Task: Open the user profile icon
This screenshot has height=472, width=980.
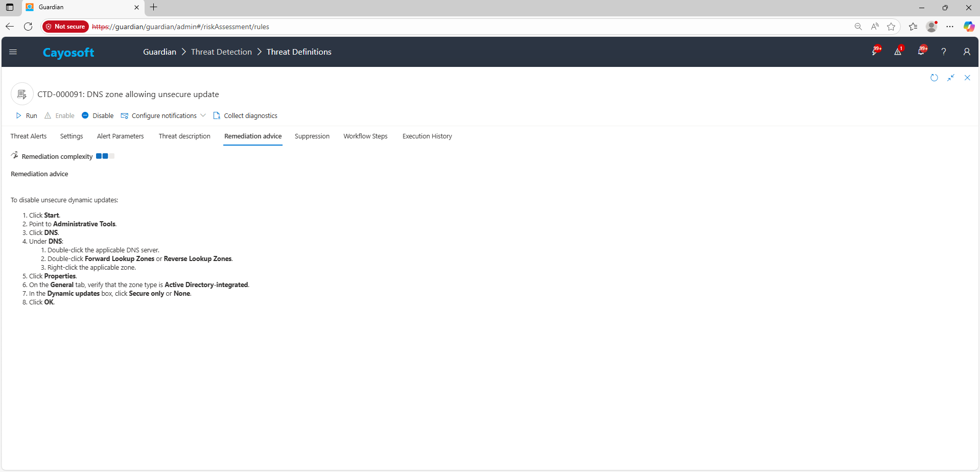Action: coord(966,52)
